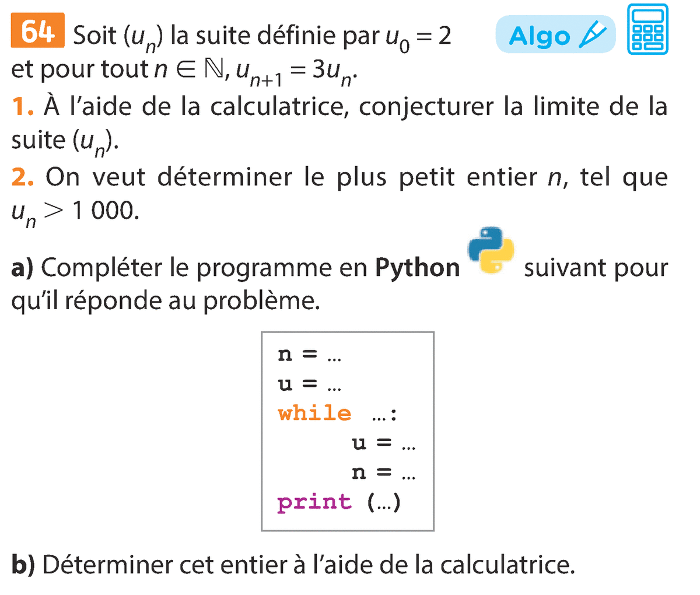The image size is (700, 595).
Task: Click the indented u = ... line inside loop
Action: coord(383,443)
